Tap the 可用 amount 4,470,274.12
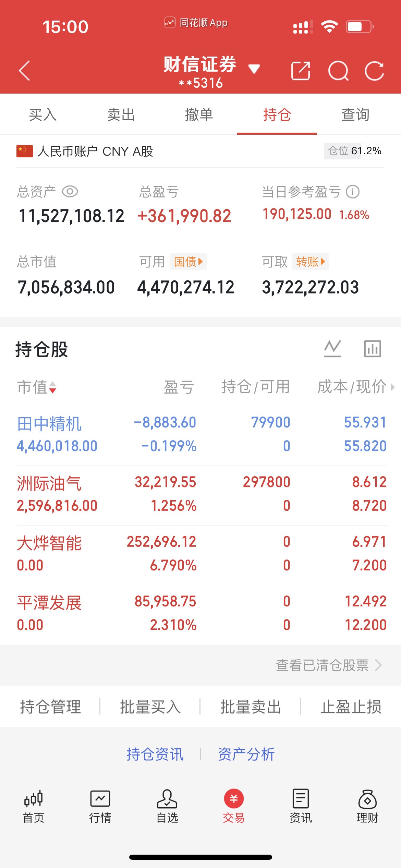The height and width of the screenshot is (868, 401). pyautogui.click(x=186, y=287)
